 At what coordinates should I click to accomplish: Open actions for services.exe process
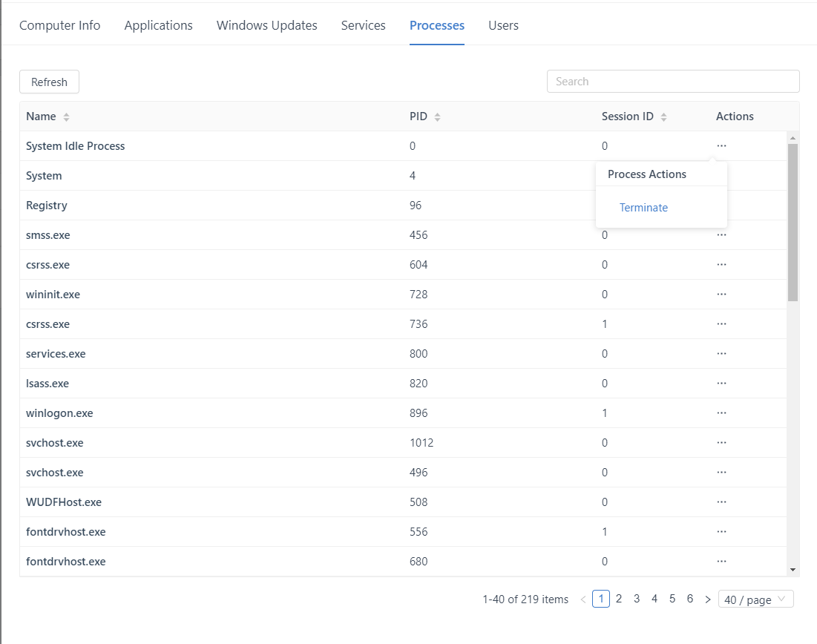tap(721, 354)
